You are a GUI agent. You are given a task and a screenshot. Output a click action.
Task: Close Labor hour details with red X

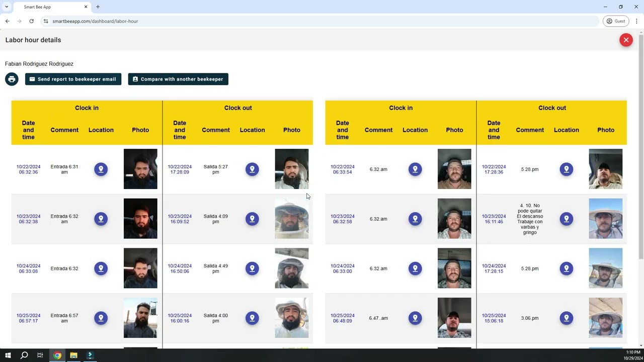pos(626,40)
